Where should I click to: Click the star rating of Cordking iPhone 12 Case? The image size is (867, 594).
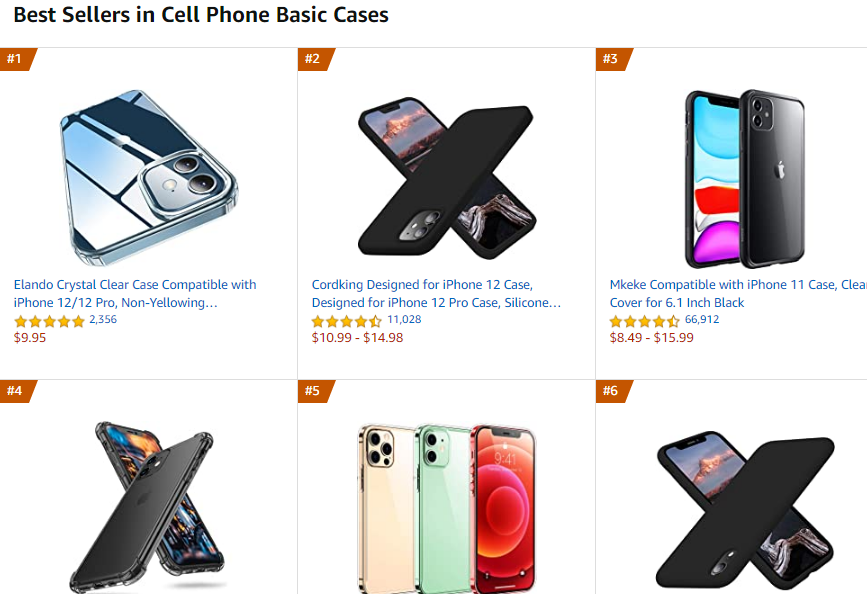coord(347,321)
